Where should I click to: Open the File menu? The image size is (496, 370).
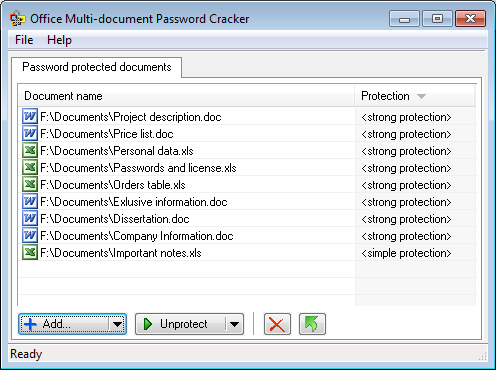(x=24, y=40)
